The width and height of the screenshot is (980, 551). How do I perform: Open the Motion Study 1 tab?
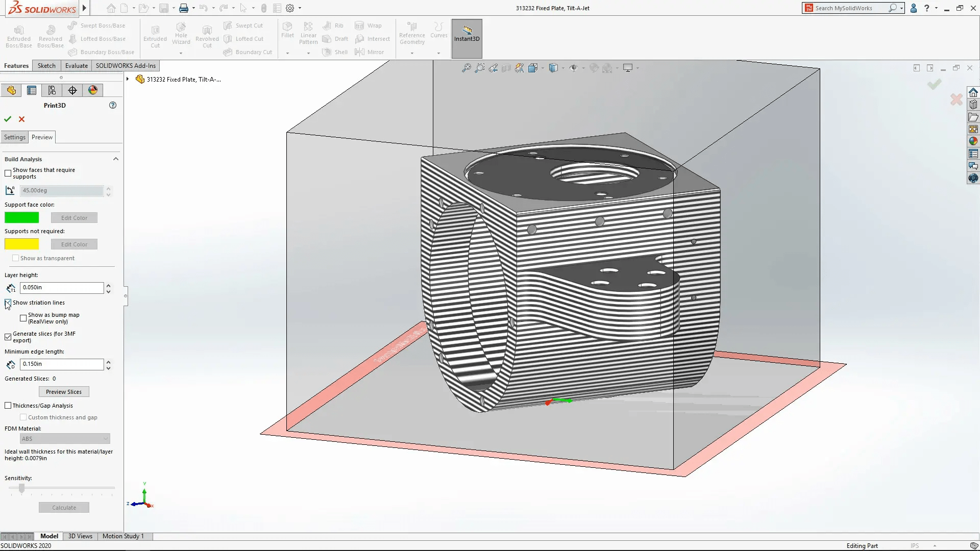(x=123, y=536)
